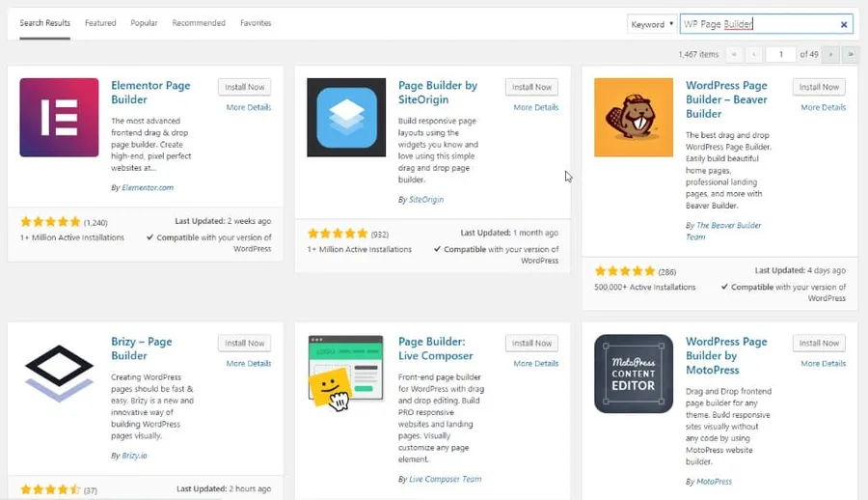The image size is (868, 500).
Task: Click 'Last Updated: 4 days ago' text
Action: [800, 270]
